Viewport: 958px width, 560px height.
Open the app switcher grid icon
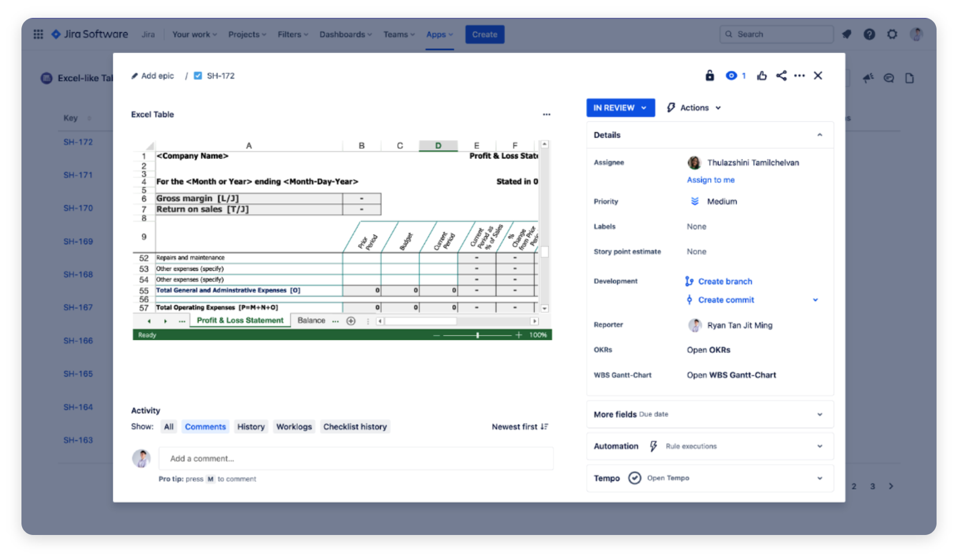pyautogui.click(x=38, y=35)
